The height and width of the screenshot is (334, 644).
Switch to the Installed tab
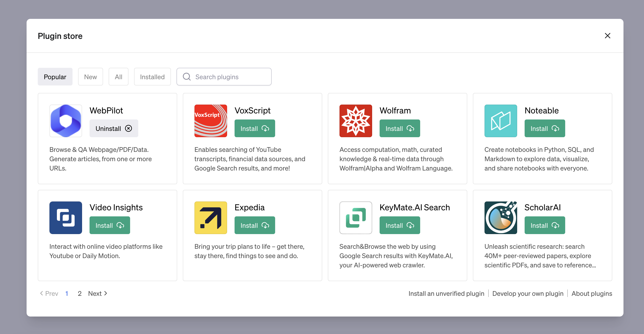(152, 77)
